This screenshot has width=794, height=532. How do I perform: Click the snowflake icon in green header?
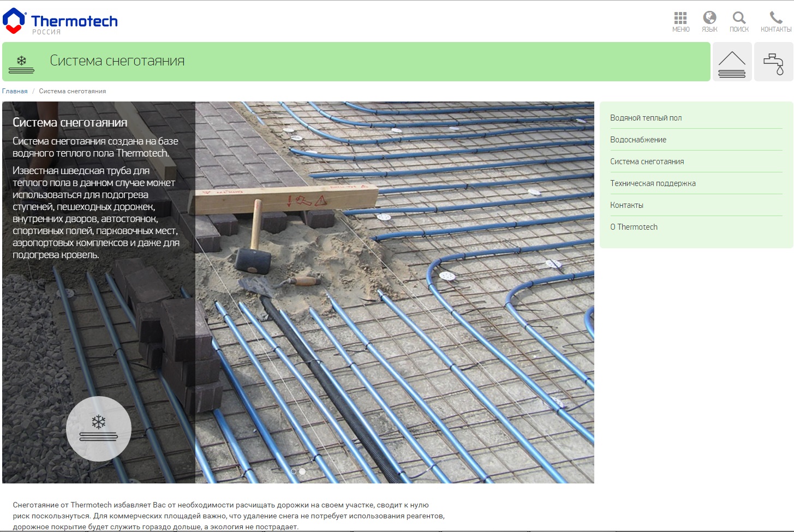[22, 63]
